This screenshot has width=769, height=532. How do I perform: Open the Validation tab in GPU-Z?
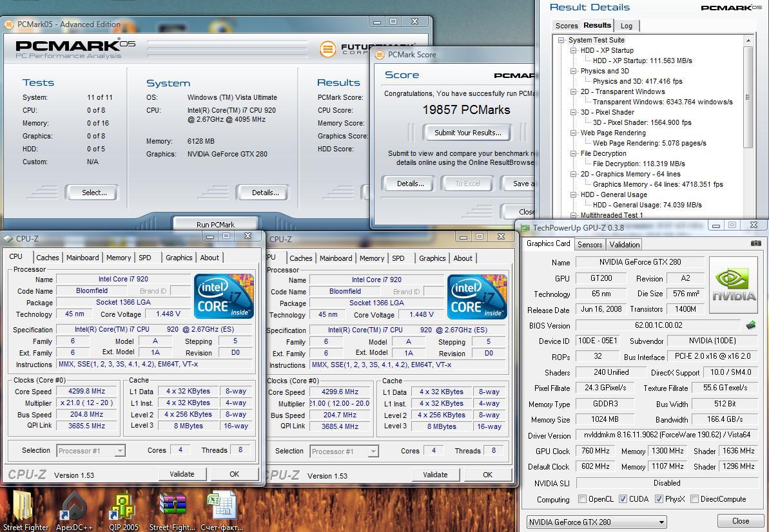click(x=625, y=245)
